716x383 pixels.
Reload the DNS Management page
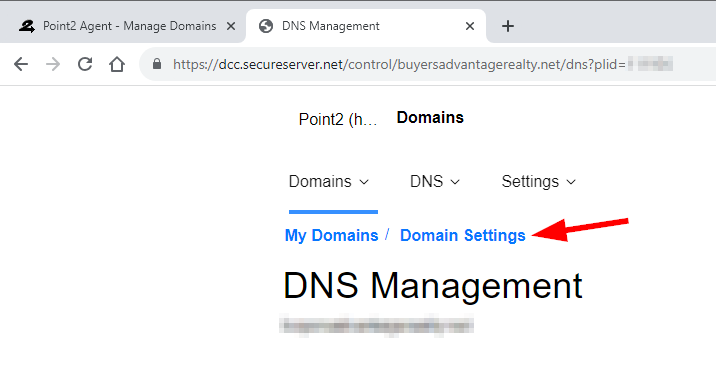click(85, 64)
